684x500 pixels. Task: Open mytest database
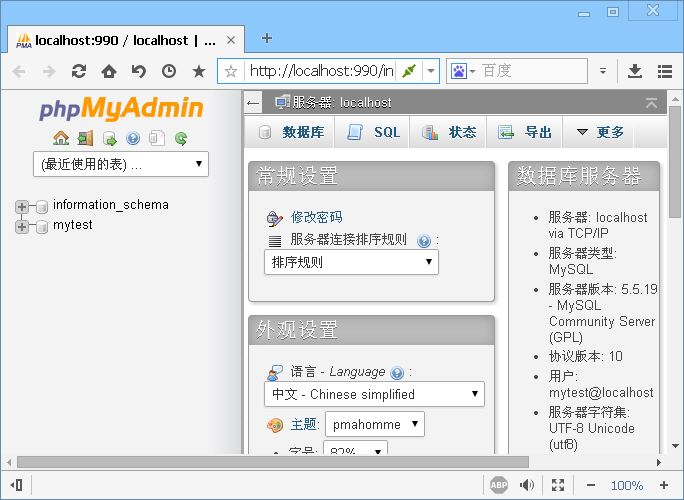coord(72,225)
